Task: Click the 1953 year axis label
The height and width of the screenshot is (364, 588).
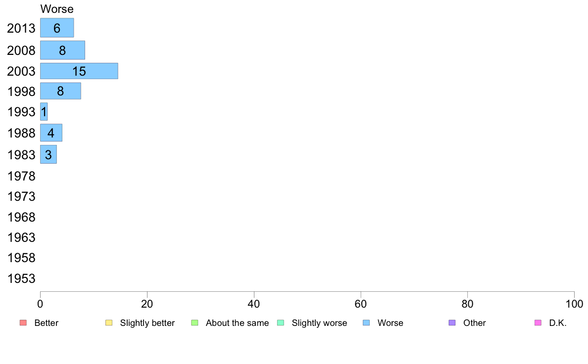Action: point(21,278)
